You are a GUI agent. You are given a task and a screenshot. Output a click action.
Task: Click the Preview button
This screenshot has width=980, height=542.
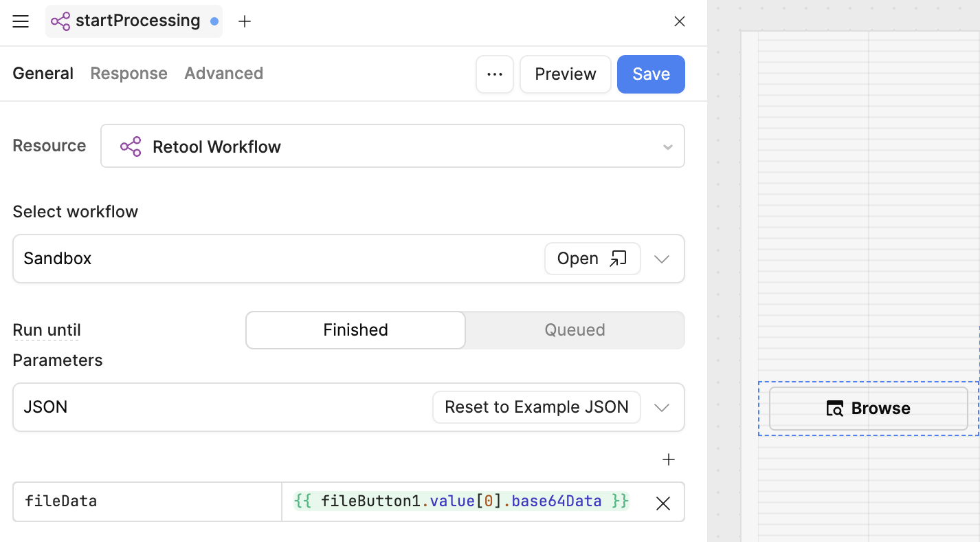(x=566, y=74)
